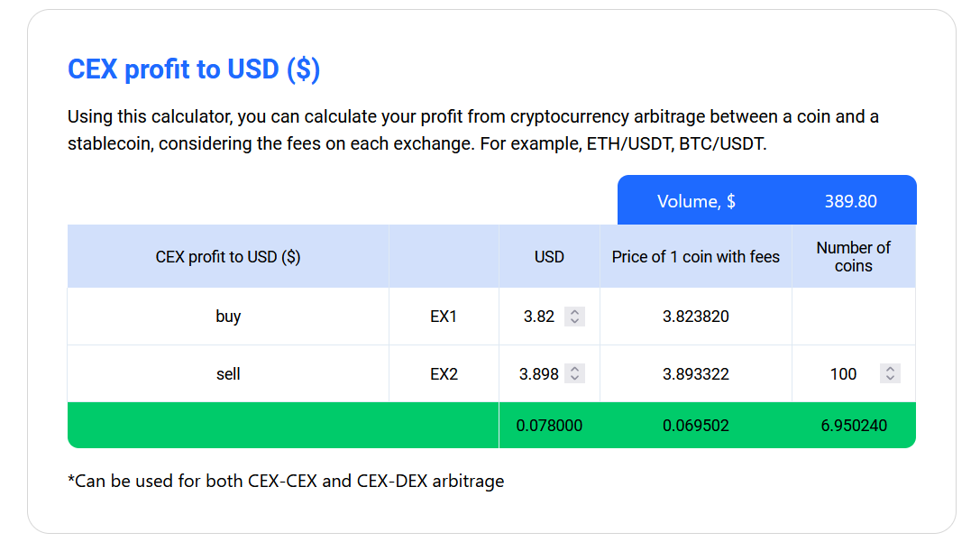Click the buy USD input showing 3.82
The width and height of the screenshot is (980, 542).
[538, 317]
